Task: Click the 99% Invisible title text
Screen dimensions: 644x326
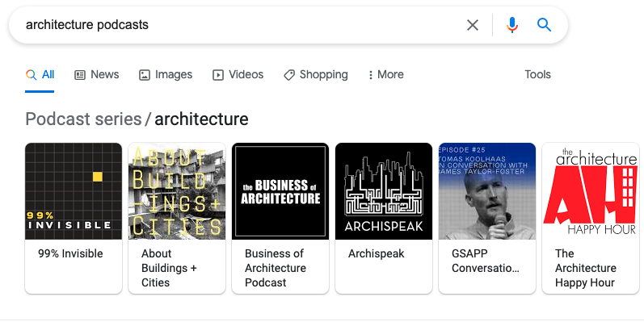Action: (70, 253)
